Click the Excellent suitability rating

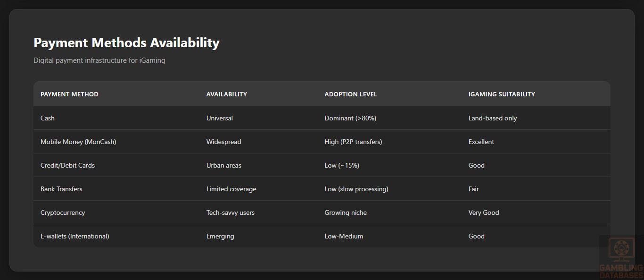[481, 142]
